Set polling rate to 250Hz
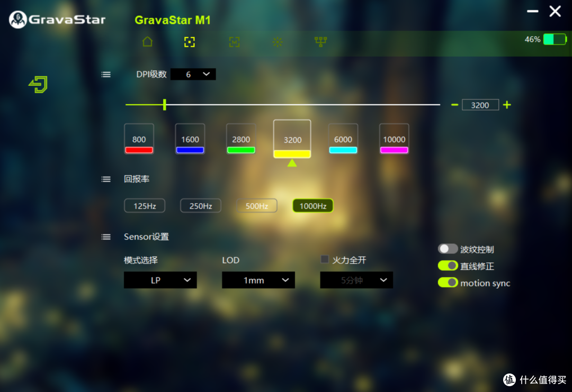The width and height of the screenshot is (572, 392). (201, 206)
